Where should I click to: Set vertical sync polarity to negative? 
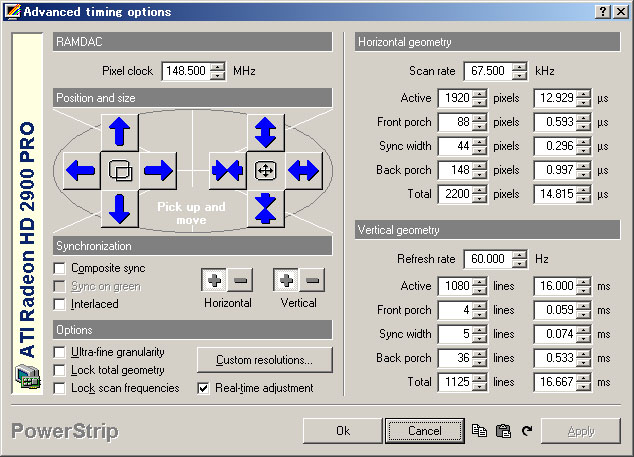click(x=312, y=280)
